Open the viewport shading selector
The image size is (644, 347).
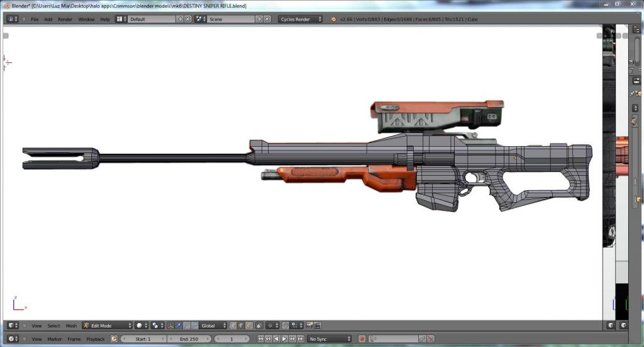(142, 325)
